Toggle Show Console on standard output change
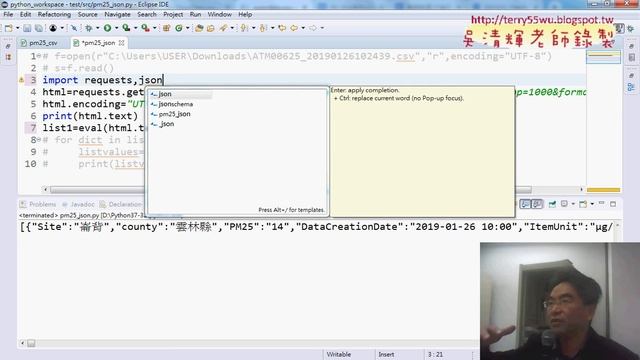640x360 pixels. (526, 204)
